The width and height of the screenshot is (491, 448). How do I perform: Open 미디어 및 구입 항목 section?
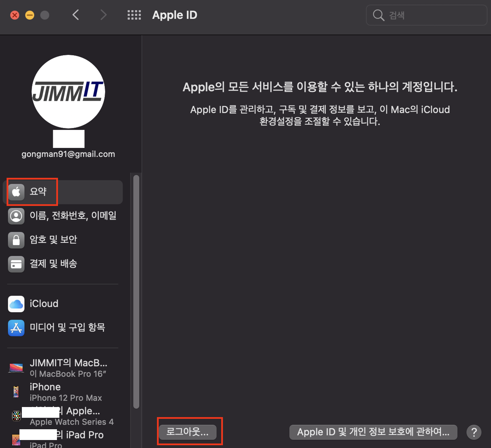click(63, 328)
